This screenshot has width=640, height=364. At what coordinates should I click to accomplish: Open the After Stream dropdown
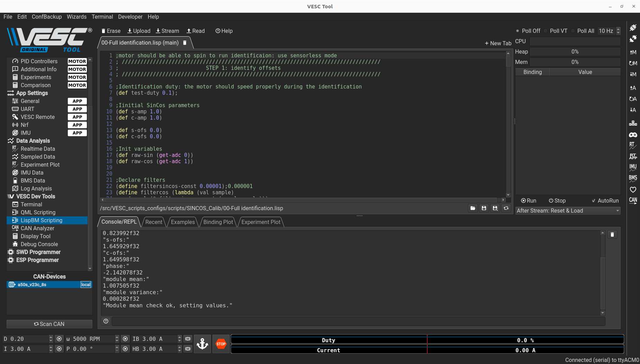(x=567, y=211)
